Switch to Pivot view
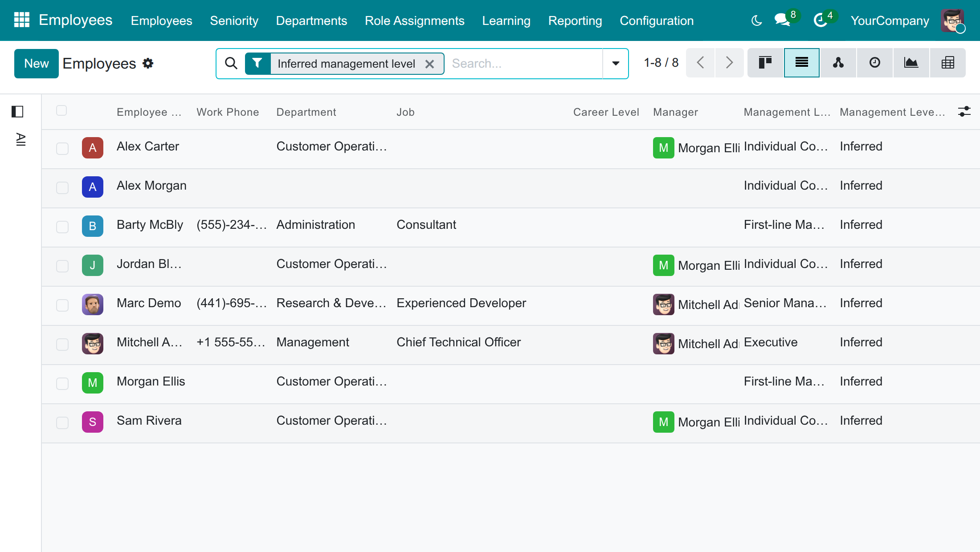The width and height of the screenshot is (980, 552). [x=948, y=63]
